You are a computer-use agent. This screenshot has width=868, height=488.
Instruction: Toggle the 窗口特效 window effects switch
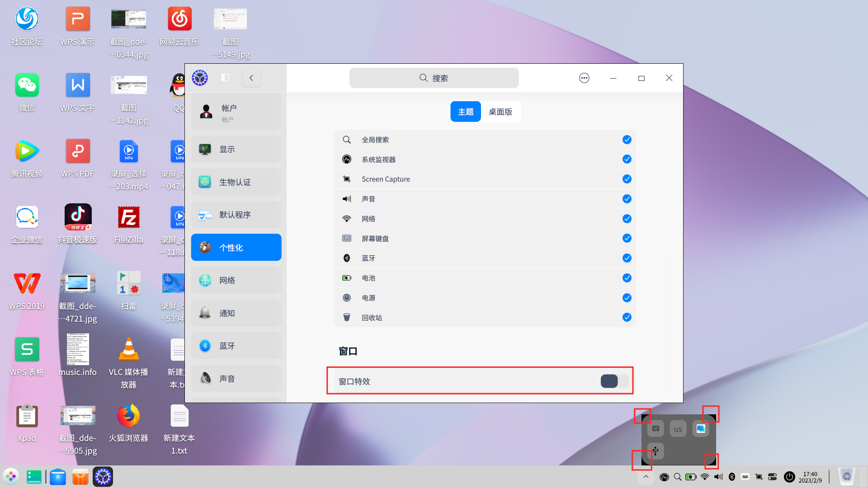(x=614, y=381)
